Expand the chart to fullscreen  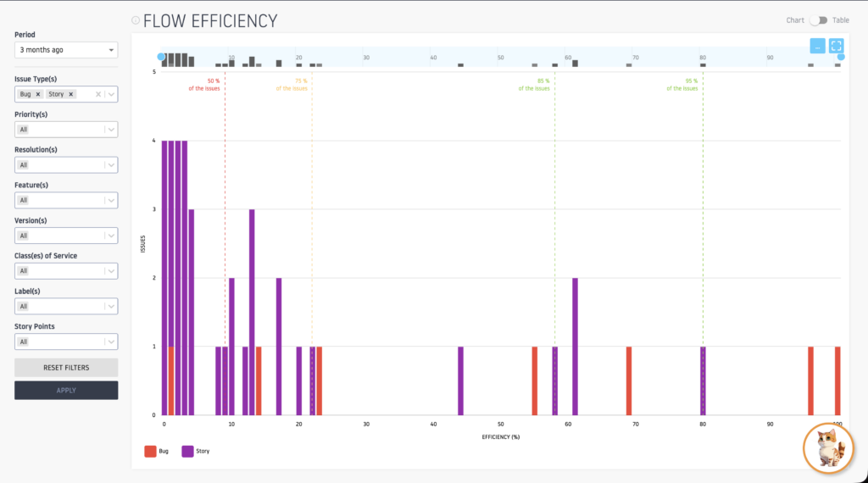tap(836, 47)
